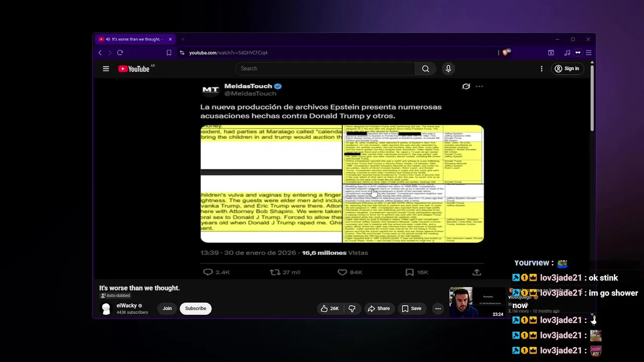Open recommended video thumbnail marked 23:24
Image resolution: width=644 pixels, height=362 pixels.
477,302
